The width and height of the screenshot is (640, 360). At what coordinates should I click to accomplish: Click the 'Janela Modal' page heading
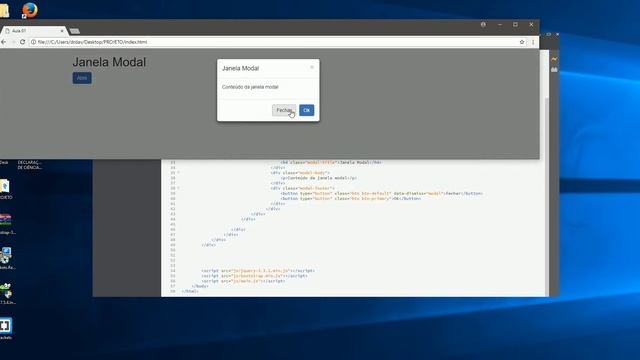pos(109,62)
